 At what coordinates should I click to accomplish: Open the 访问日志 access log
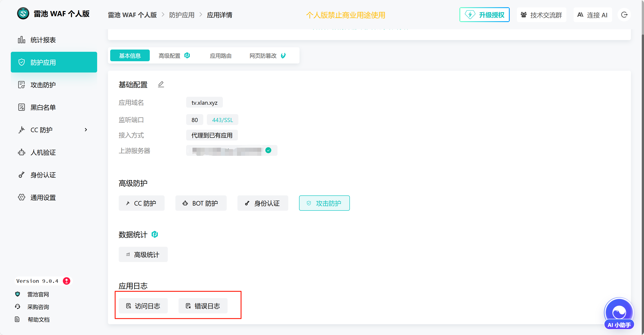[143, 306]
